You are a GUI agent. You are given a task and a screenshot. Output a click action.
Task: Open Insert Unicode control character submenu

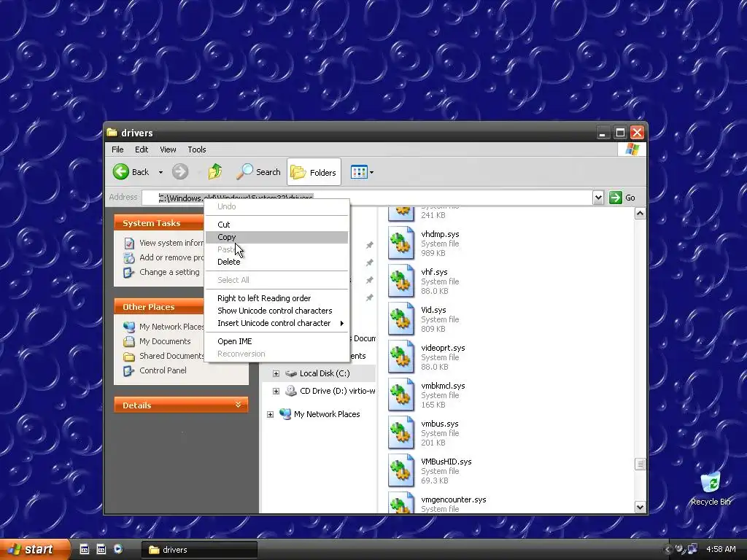coord(276,323)
